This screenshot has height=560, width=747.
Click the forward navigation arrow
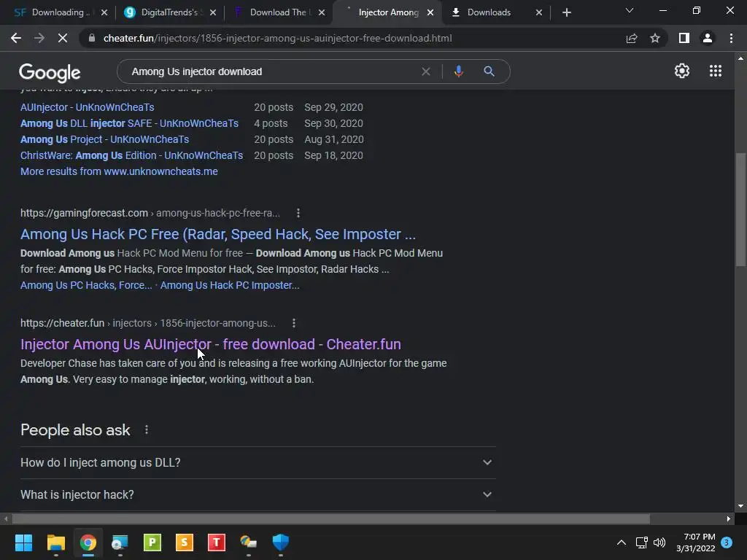click(x=39, y=38)
